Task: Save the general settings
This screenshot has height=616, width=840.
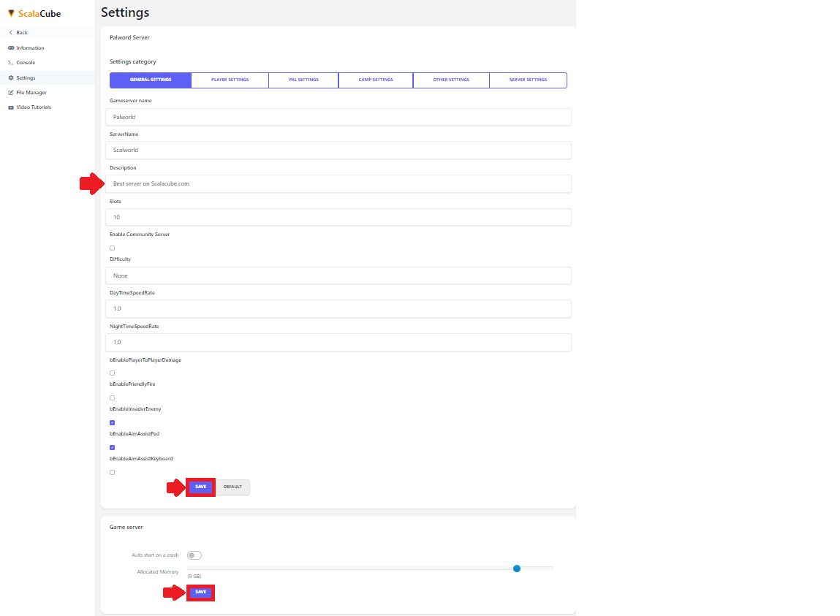Action: coord(201,487)
